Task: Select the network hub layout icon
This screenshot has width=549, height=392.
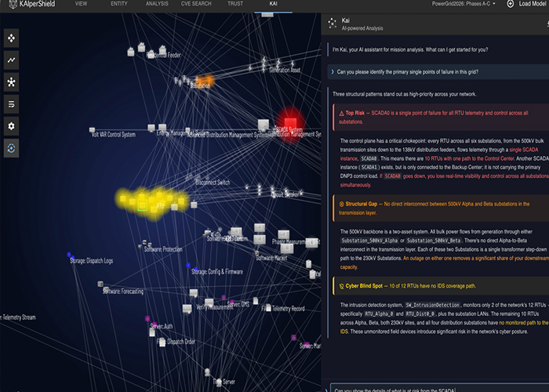Action: (x=11, y=82)
